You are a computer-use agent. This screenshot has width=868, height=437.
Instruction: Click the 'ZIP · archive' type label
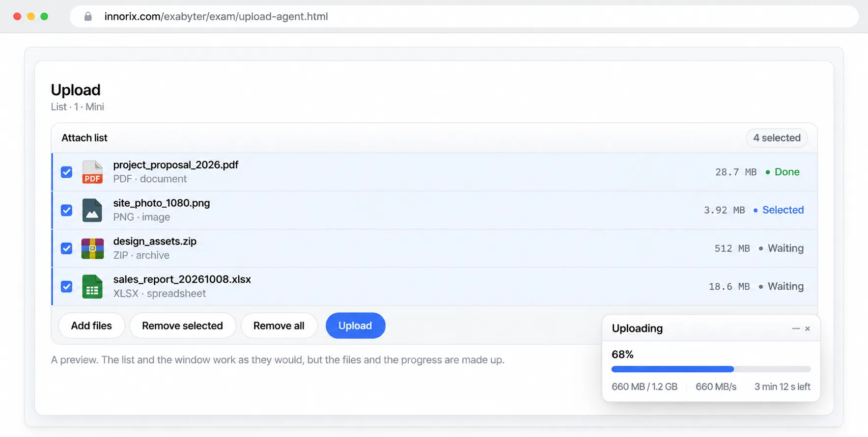[x=141, y=255]
